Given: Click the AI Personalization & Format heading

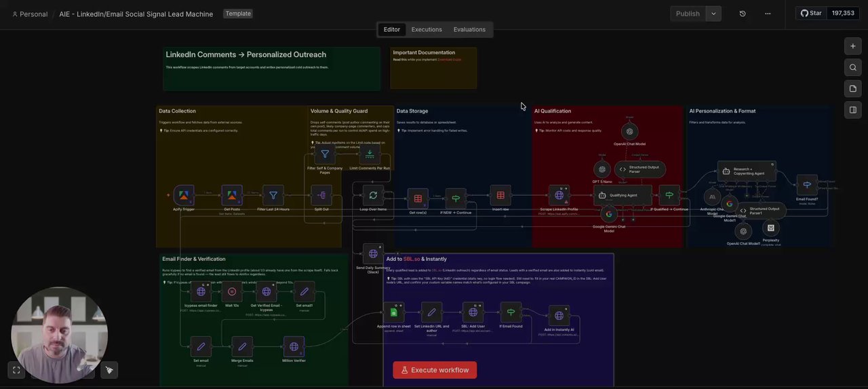Looking at the screenshot, I should (x=722, y=111).
